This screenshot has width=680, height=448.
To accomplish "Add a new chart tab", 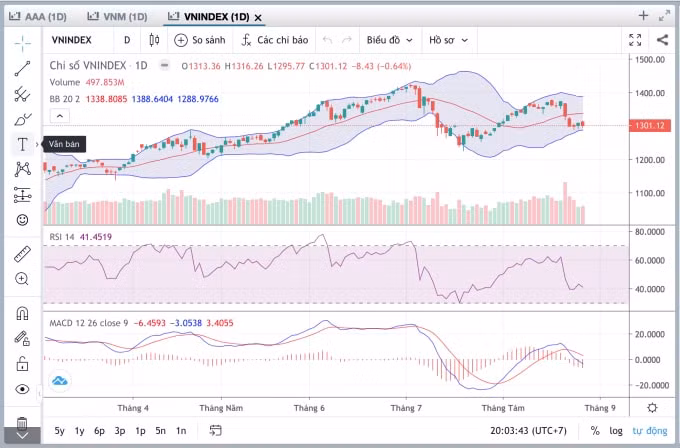I will click(x=644, y=16).
